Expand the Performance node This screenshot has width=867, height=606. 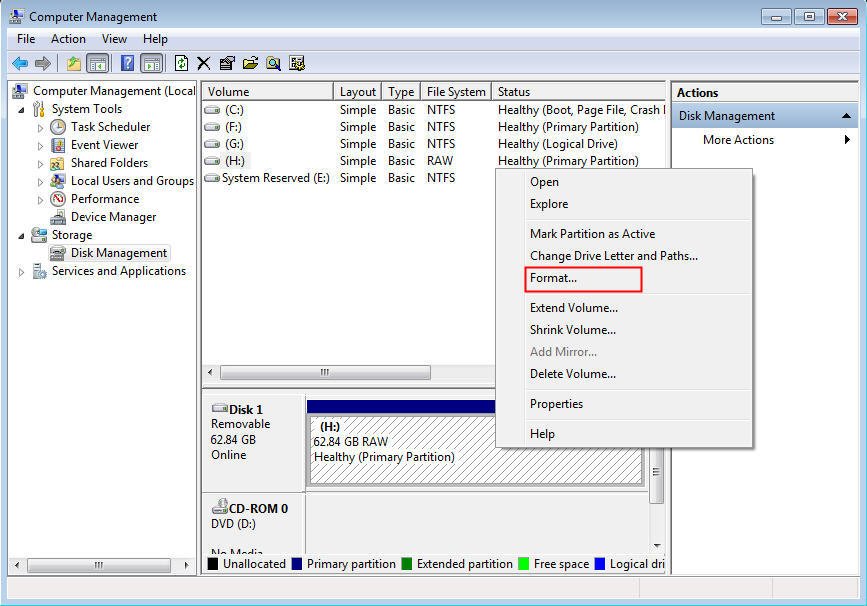point(40,200)
